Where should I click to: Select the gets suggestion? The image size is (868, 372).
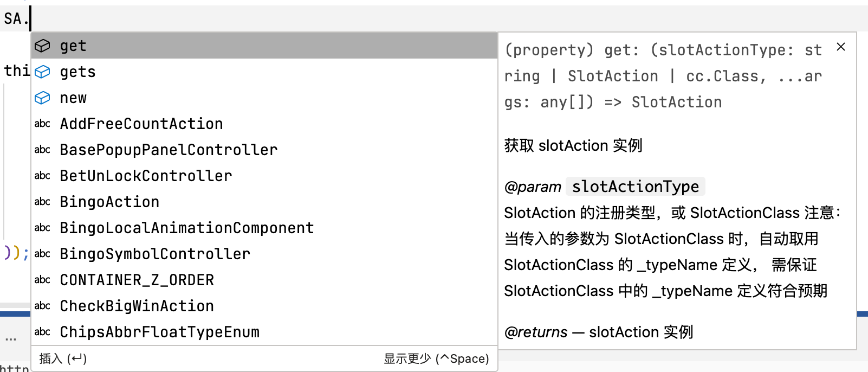click(x=77, y=72)
